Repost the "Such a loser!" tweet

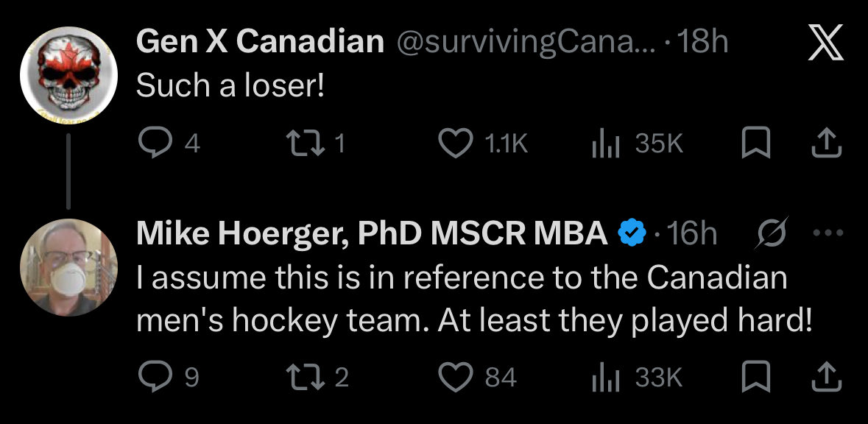tap(316, 144)
